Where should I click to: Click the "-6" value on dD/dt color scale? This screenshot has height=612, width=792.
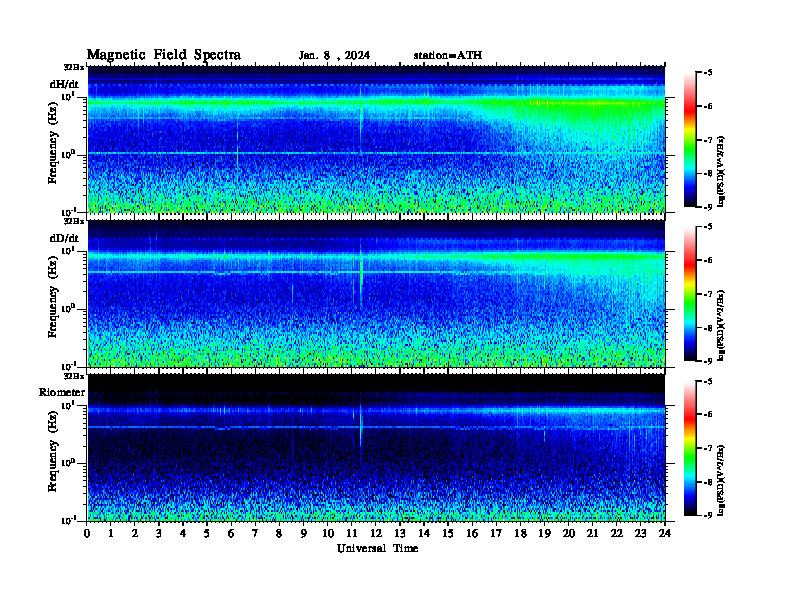pos(708,261)
